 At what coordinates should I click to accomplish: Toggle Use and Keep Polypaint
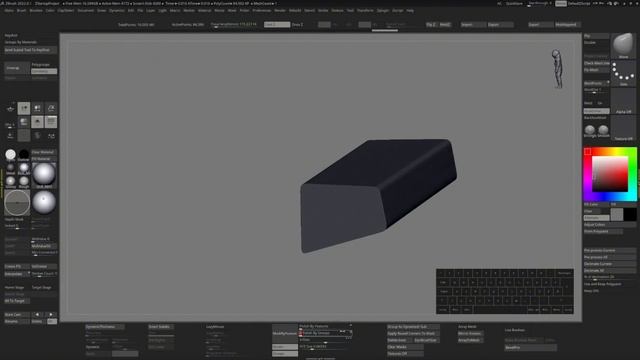(602, 284)
